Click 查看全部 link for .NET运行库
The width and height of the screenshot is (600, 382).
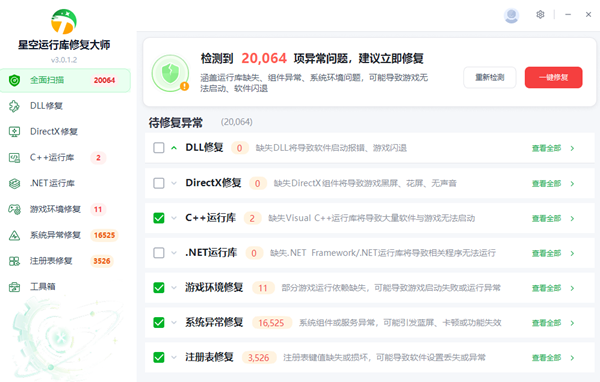[x=546, y=253]
